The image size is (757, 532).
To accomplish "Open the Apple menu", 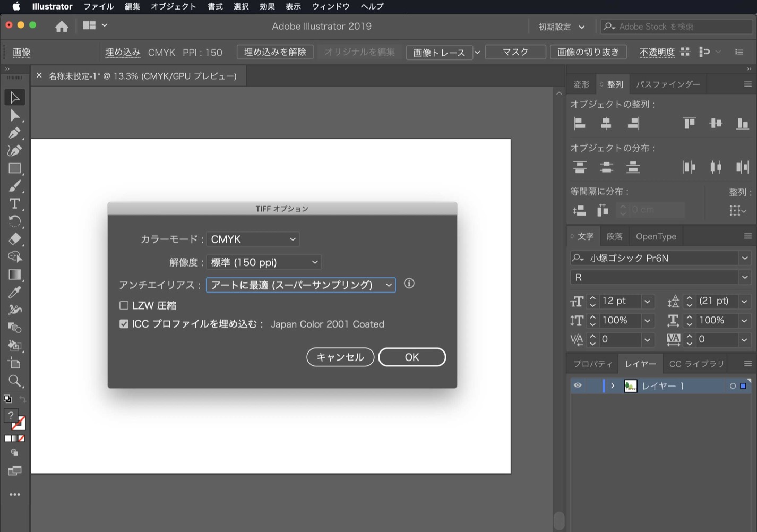I will 16,6.
